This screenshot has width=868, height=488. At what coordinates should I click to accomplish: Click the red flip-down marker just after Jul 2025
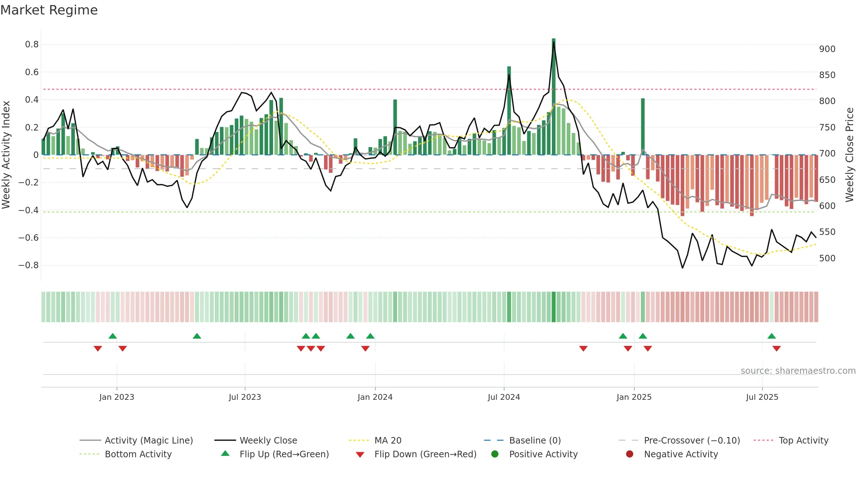[x=776, y=348]
